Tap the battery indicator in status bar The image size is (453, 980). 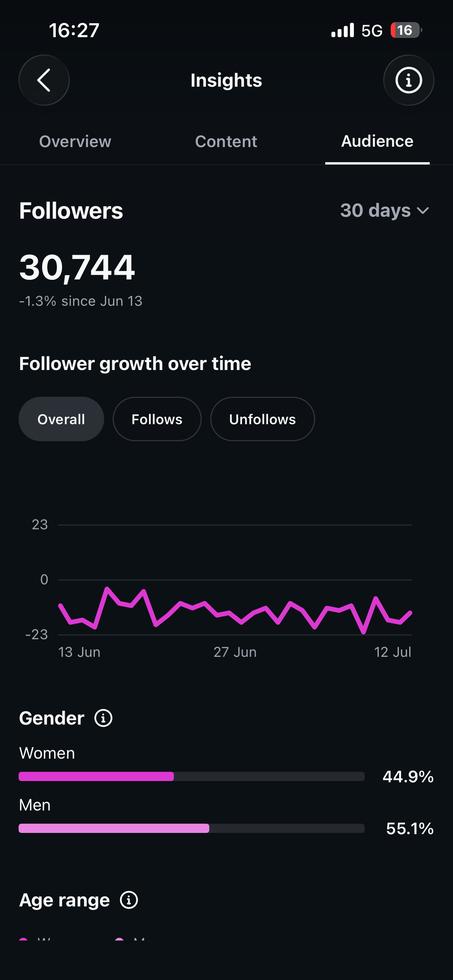(x=406, y=30)
